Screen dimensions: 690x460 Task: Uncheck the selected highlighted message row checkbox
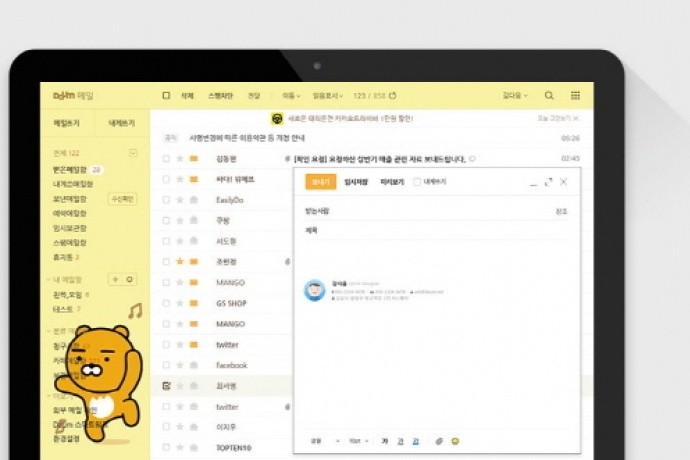[x=166, y=386]
